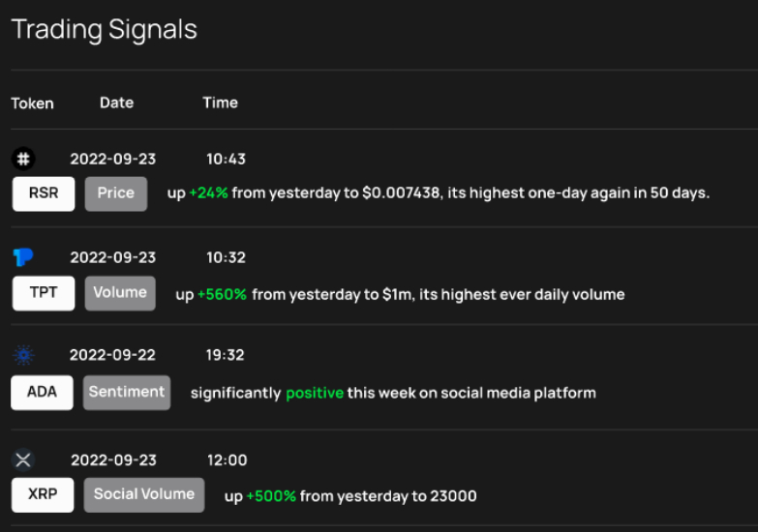Click the Volume signal tag
758x532 pixels.
[x=120, y=293]
